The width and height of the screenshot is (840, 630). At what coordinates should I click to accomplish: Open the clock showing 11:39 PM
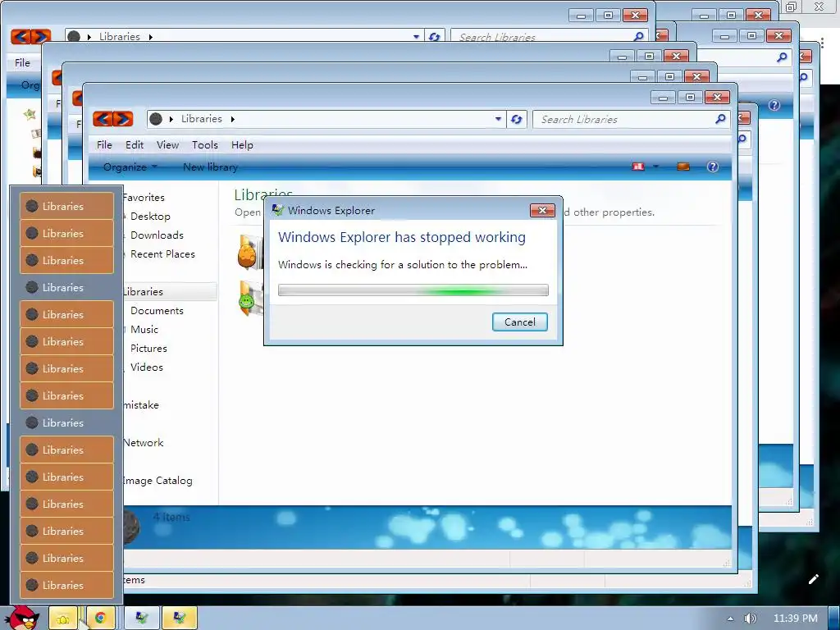click(x=795, y=619)
